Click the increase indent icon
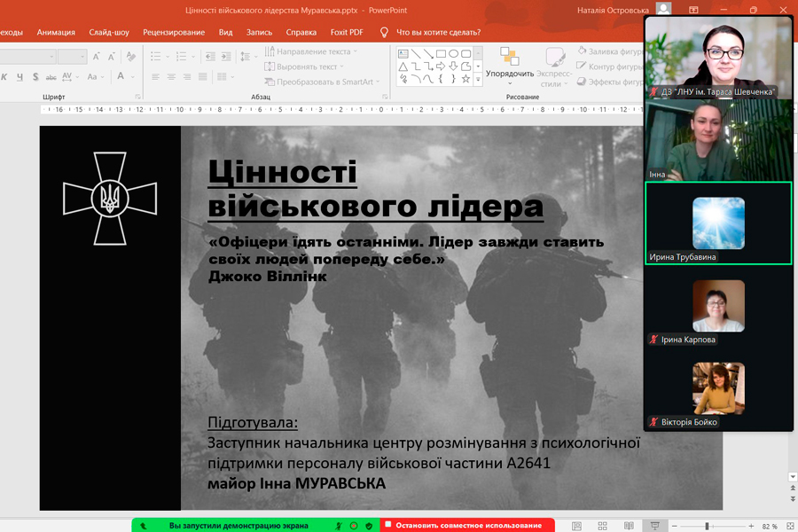Screen dimensions: 798x532 tap(225, 56)
